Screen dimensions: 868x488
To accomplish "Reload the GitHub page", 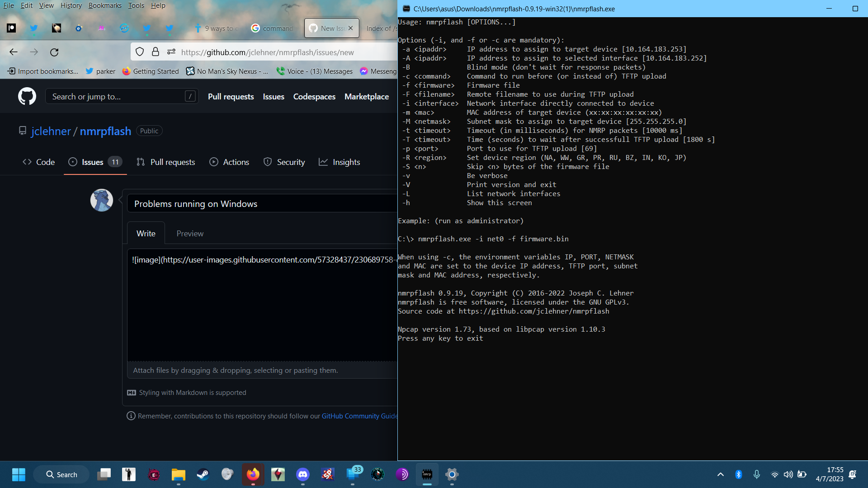I will 54,52.
